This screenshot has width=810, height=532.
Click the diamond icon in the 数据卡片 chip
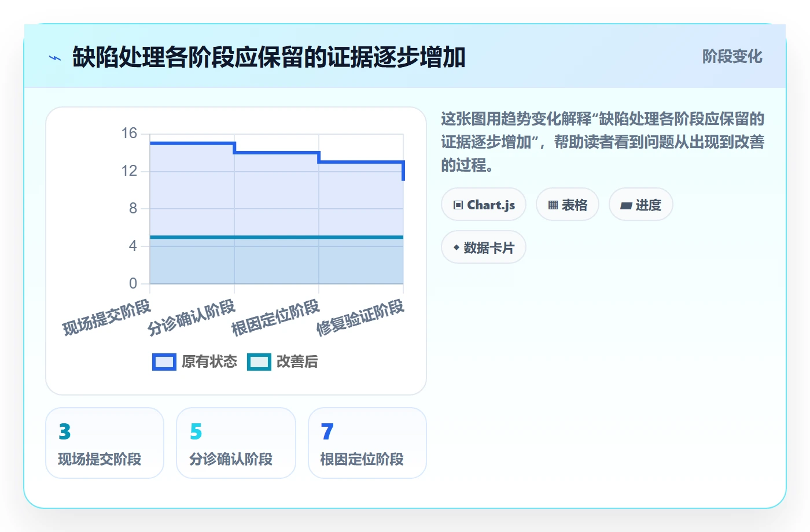[x=456, y=247]
